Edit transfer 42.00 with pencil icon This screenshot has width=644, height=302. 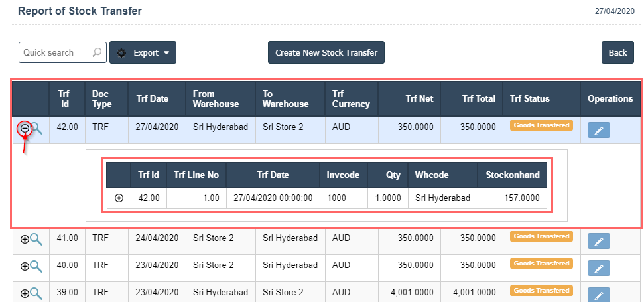598,131
